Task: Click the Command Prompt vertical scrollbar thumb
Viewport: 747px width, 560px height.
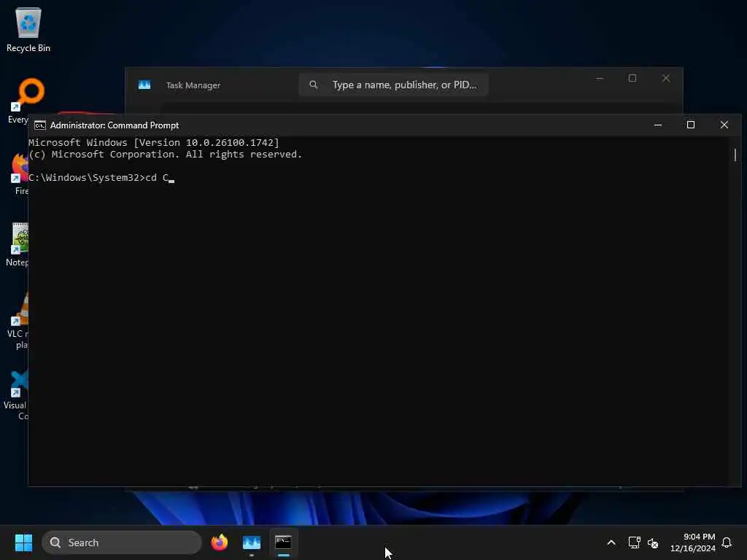Action: point(735,155)
